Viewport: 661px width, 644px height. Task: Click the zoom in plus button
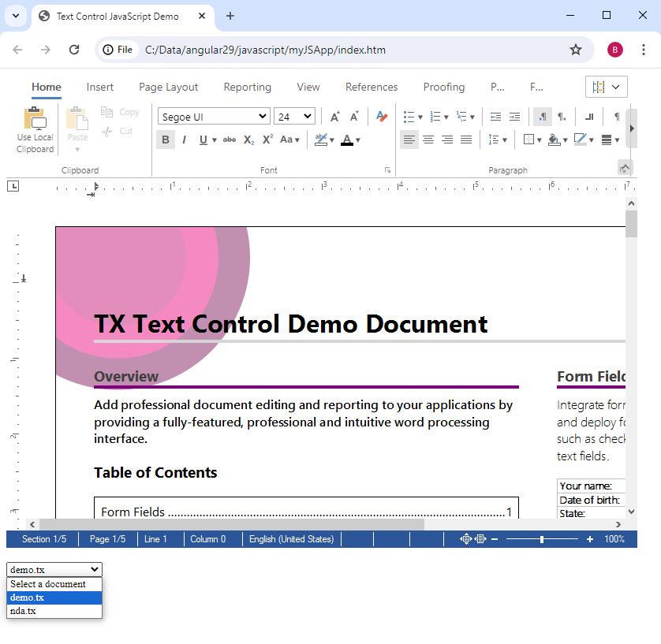(x=590, y=539)
